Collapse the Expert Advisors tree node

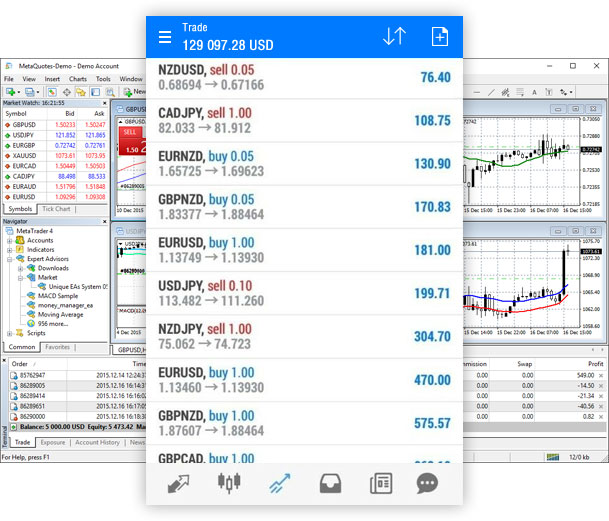9,259
